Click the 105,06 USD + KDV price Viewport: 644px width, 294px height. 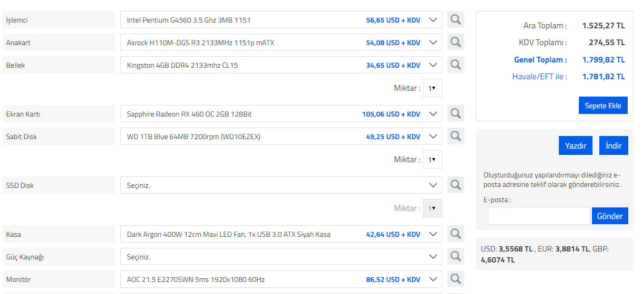(391, 114)
